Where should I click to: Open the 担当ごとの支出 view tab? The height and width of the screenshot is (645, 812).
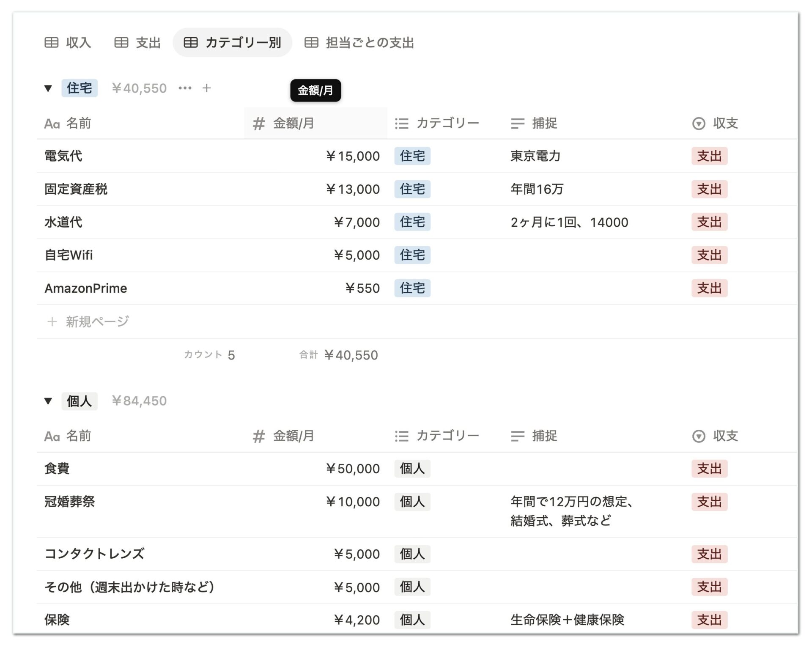click(x=359, y=42)
